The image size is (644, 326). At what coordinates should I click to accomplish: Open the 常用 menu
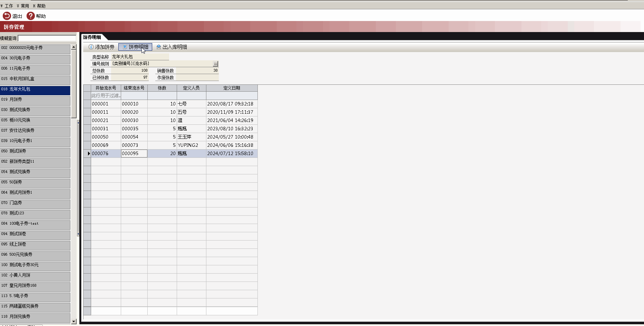click(23, 6)
